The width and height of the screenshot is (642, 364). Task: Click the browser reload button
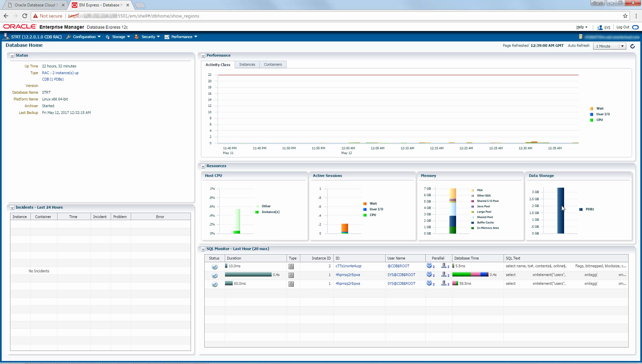pos(25,16)
